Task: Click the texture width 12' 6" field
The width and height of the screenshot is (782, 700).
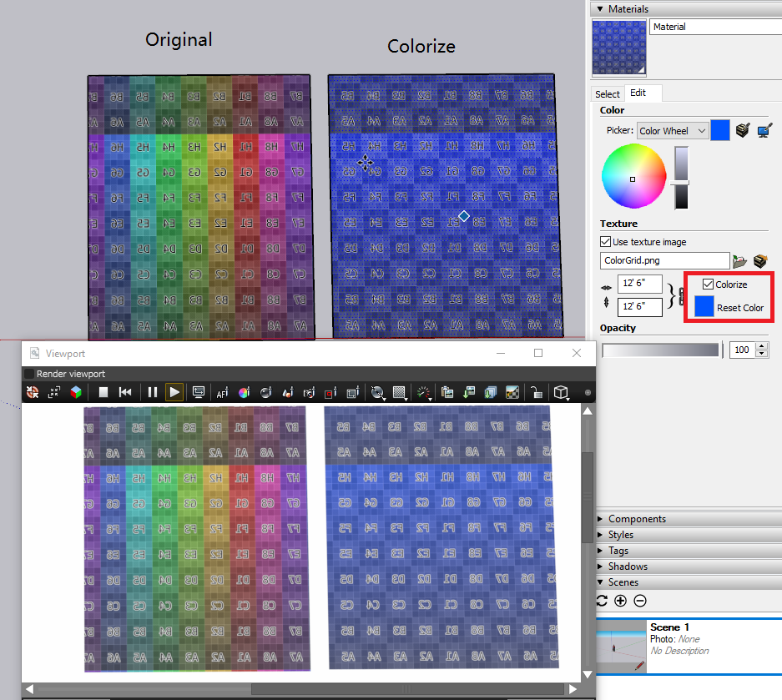Action: click(640, 283)
